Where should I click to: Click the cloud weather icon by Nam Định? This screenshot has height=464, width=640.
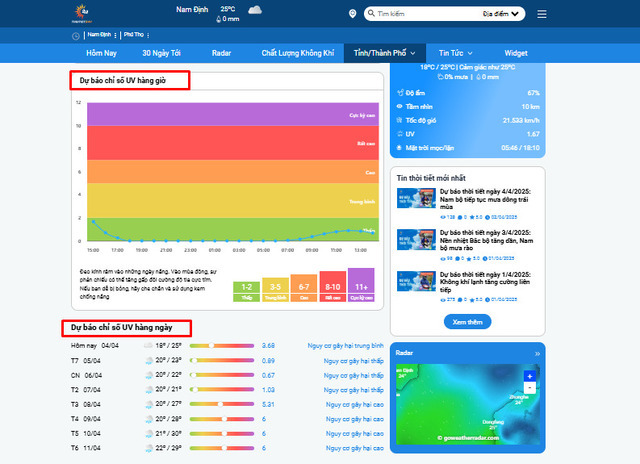(x=255, y=10)
